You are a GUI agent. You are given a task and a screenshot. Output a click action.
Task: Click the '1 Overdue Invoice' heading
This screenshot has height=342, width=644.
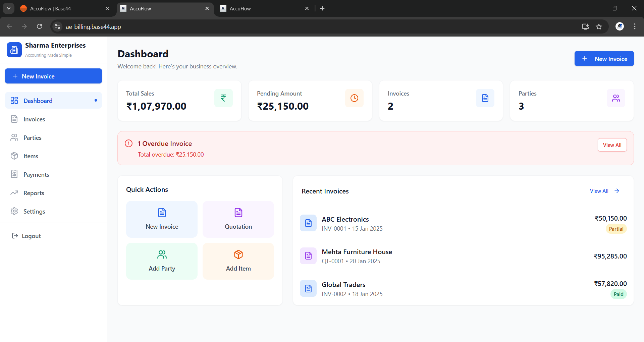(x=165, y=144)
